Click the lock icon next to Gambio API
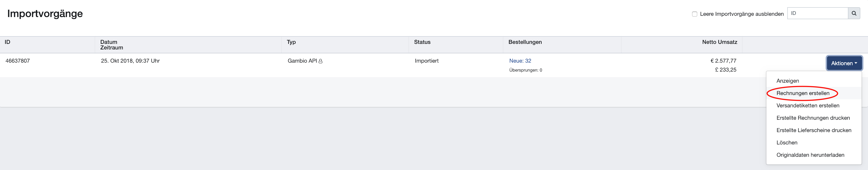 (320, 61)
